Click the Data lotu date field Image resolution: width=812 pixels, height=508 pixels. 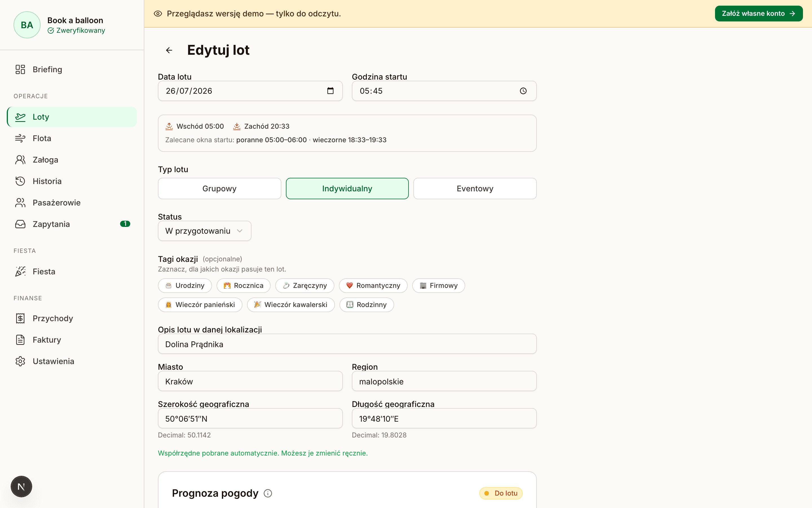250,91
